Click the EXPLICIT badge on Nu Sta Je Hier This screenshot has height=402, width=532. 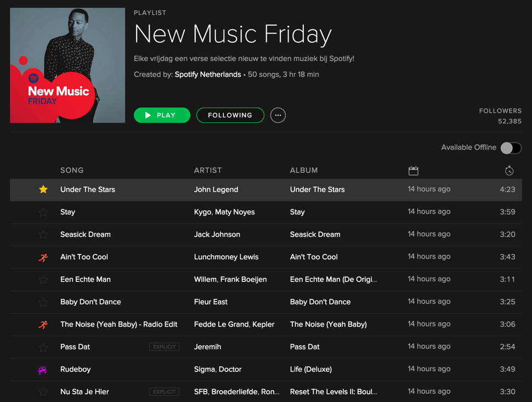(164, 392)
